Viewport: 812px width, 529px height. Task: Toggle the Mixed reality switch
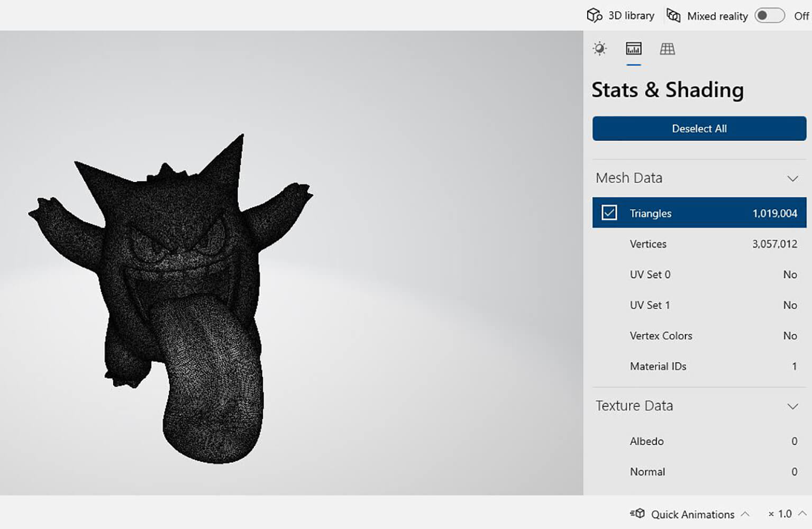point(769,15)
